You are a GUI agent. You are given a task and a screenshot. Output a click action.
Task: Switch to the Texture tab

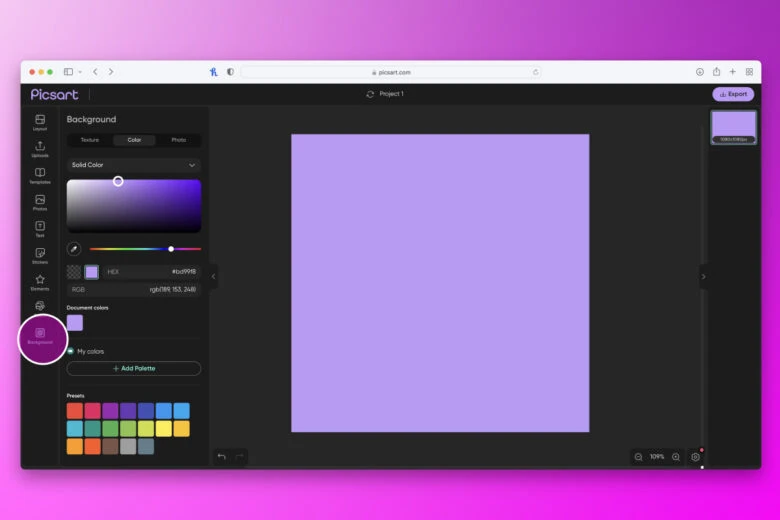(90, 140)
